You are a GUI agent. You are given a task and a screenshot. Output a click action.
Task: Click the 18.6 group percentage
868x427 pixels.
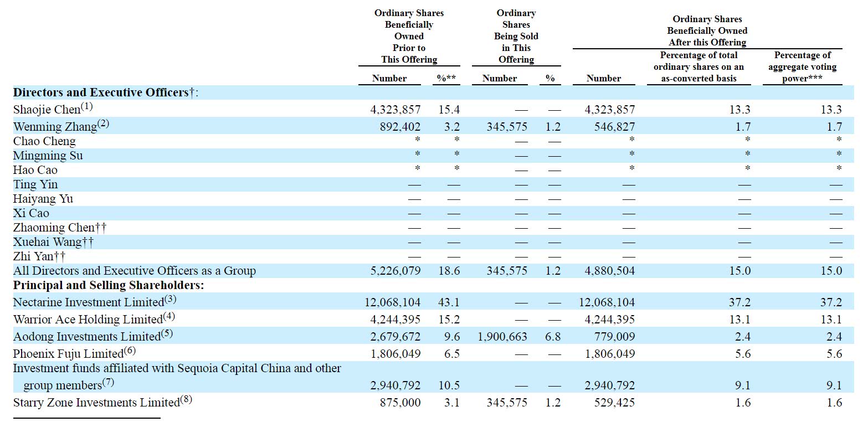tap(449, 271)
